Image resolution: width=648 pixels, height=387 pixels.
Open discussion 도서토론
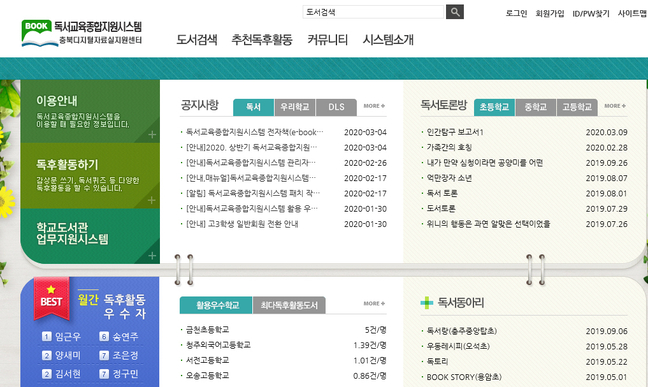441,209
